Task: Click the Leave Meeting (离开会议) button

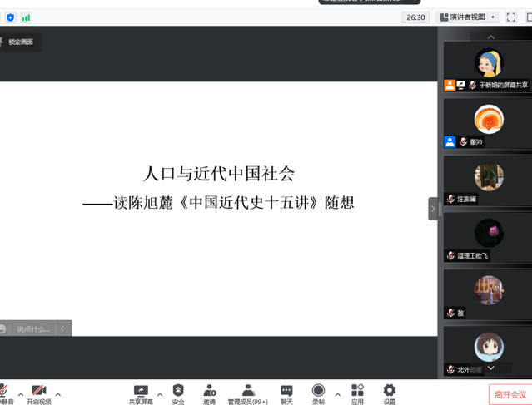Action: tap(510, 394)
